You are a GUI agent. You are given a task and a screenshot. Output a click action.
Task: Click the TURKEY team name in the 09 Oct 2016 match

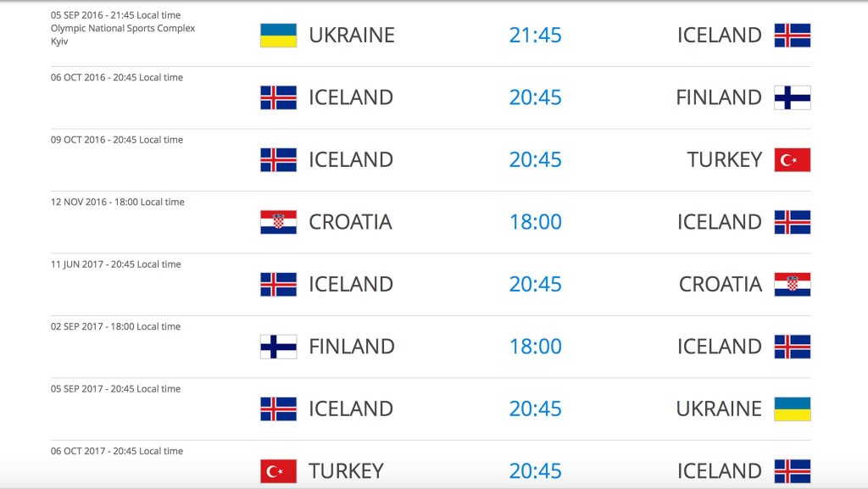point(724,159)
